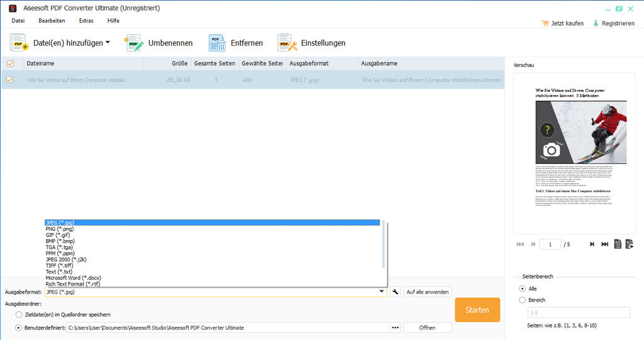The image size is (644, 340).
Task: Click the Registrieren key icon
Action: (596, 23)
